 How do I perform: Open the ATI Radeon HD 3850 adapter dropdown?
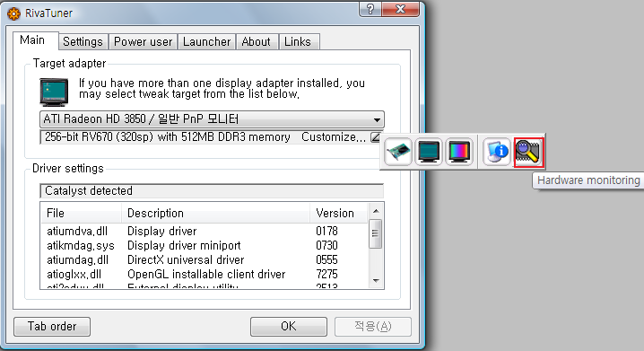(x=212, y=119)
